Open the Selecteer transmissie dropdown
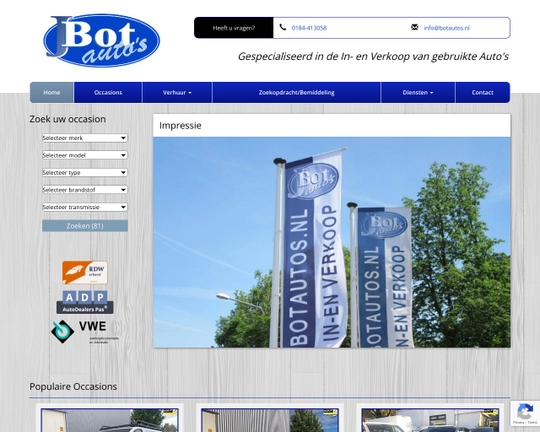The width and height of the screenshot is (540, 432). point(85,207)
